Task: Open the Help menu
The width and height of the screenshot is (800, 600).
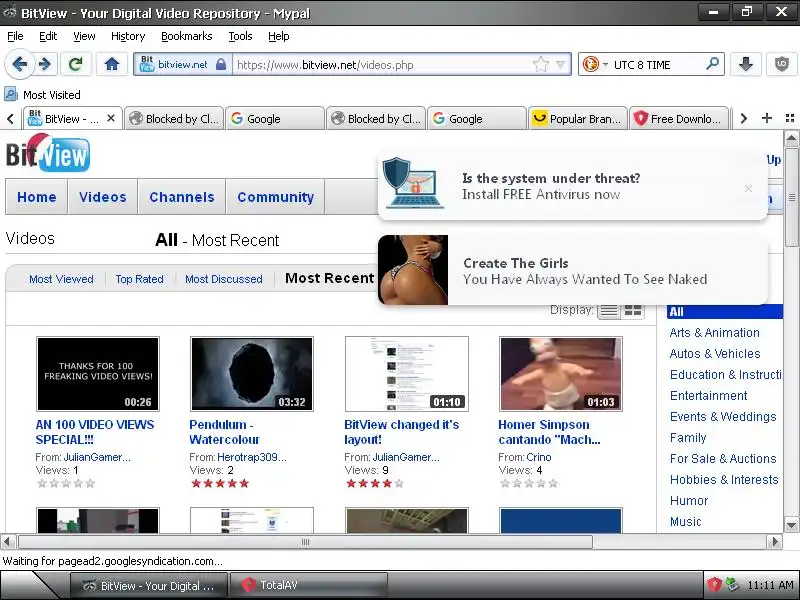Action: tap(279, 36)
